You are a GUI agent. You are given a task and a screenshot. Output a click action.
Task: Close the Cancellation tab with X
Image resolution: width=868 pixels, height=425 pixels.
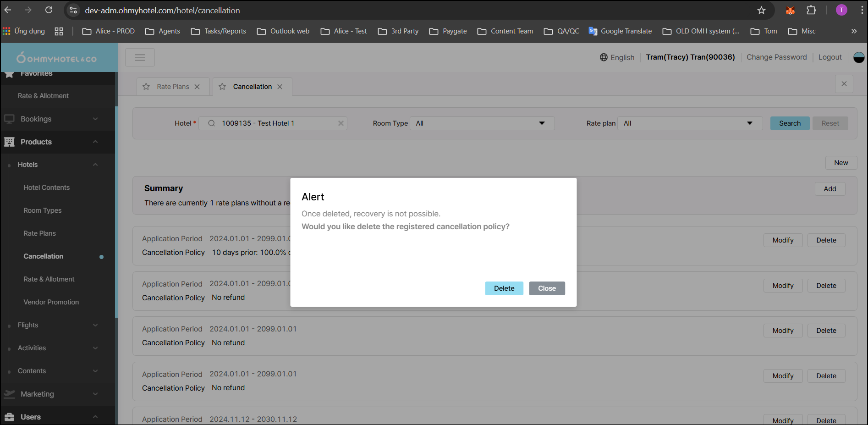click(x=280, y=87)
